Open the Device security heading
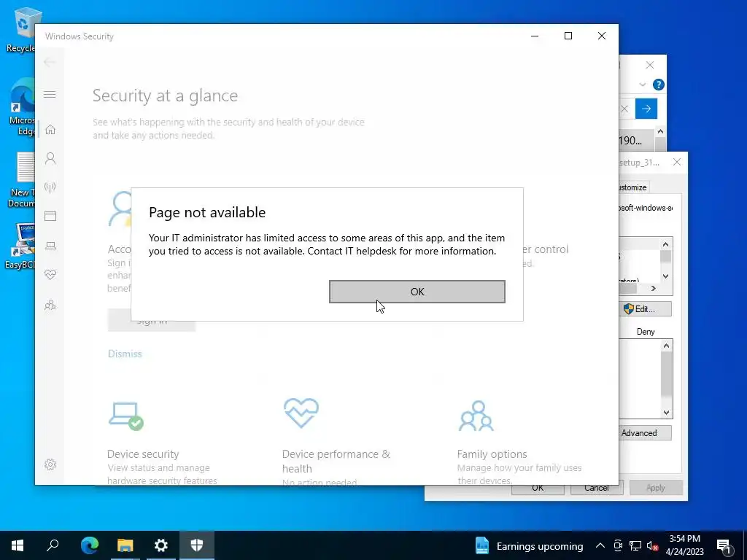 143,454
